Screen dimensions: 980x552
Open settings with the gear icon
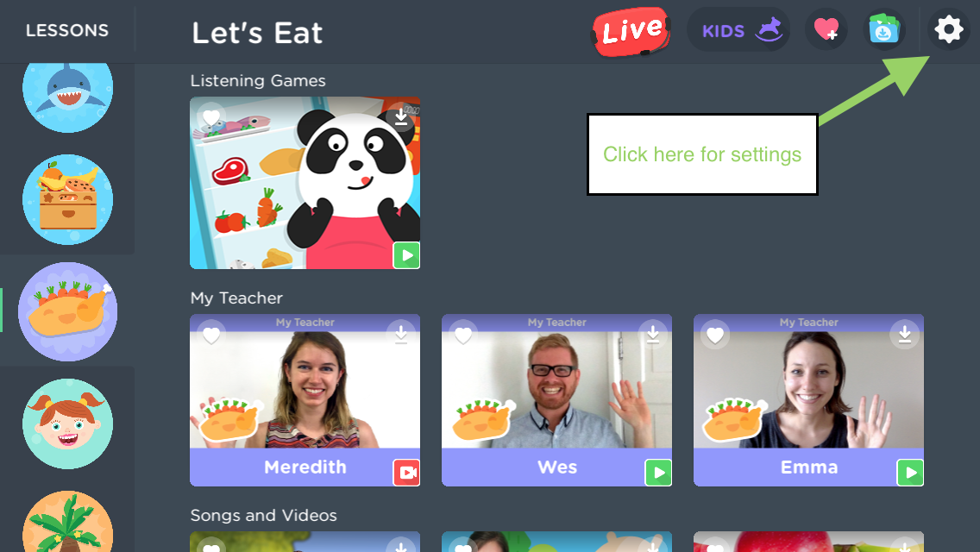pyautogui.click(x=948, y=29)
